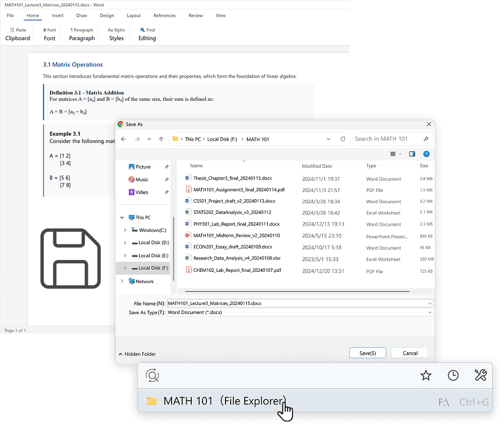504x426 pixels.
Task: Go up one folder level arrow
Action: (x=161, y=139)
